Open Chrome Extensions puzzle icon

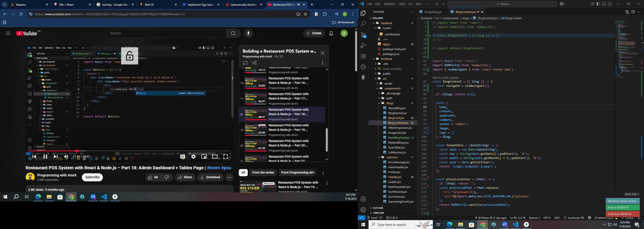click(325, 14)
